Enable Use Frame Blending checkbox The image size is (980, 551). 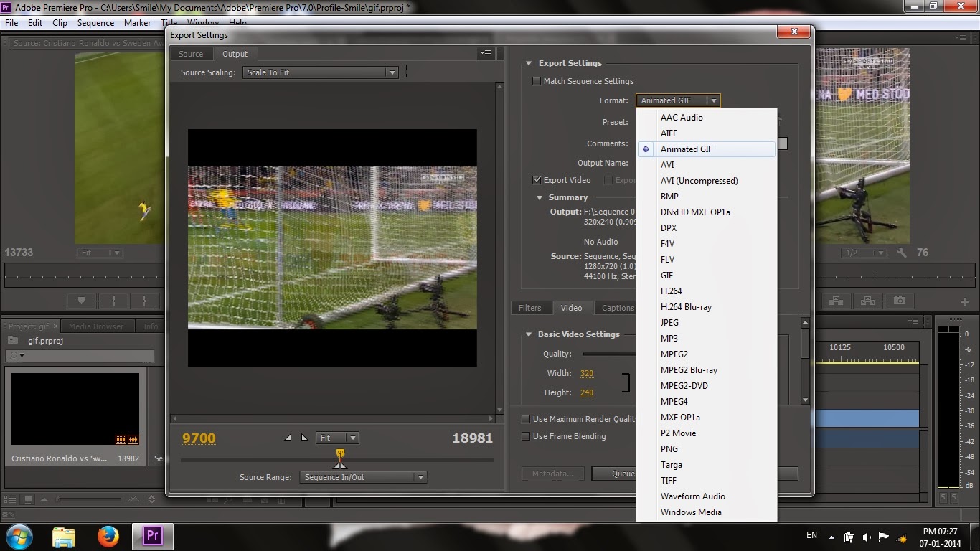[x=526, y=436]
